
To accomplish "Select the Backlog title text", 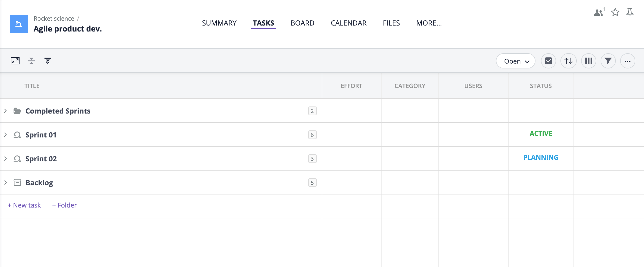I will (39, 183).
